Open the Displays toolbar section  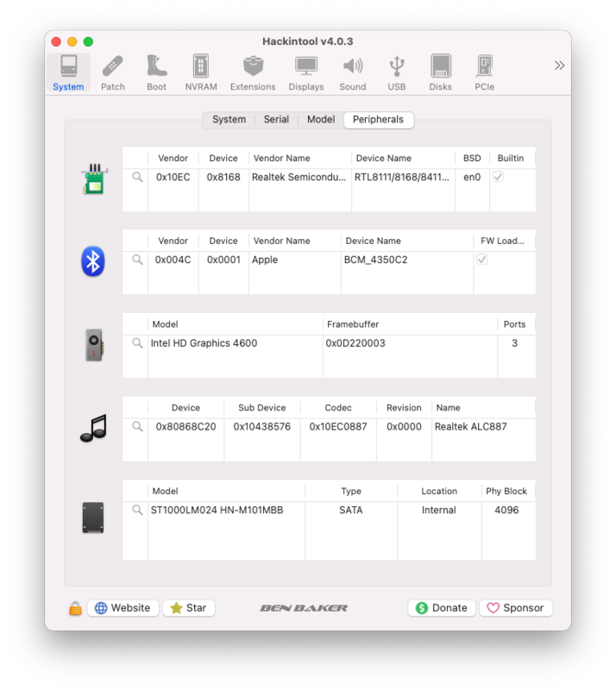point(306,73)
